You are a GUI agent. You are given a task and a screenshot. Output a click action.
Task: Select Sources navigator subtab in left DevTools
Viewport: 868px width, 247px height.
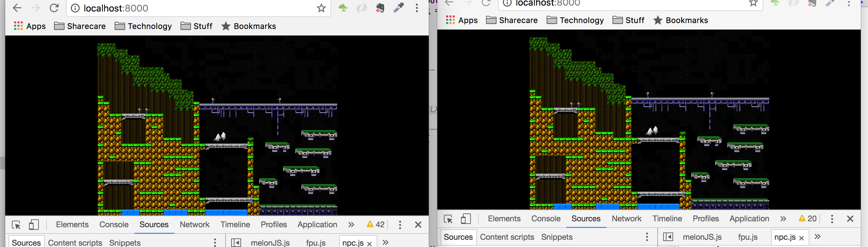click(x=26, y=243)
